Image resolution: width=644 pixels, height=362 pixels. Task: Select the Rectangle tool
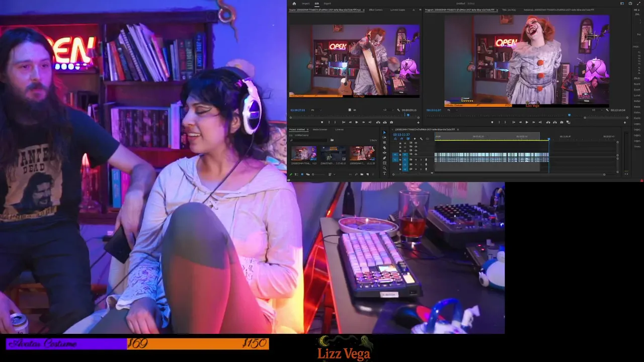[x=384, y=163]
